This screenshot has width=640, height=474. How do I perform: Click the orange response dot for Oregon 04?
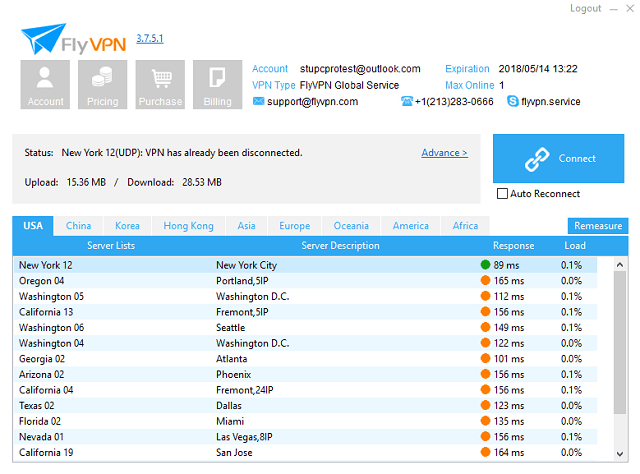coord(485,280)
